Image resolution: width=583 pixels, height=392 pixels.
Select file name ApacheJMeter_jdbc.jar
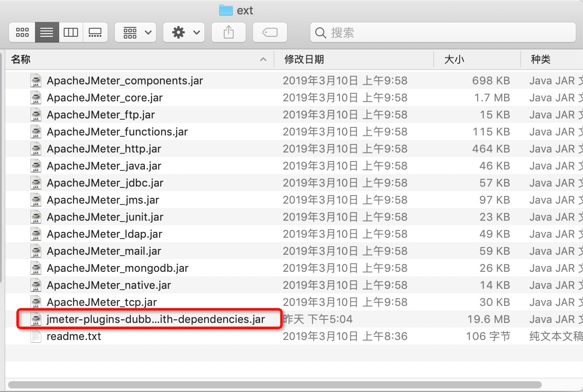[x=105, y=183]
